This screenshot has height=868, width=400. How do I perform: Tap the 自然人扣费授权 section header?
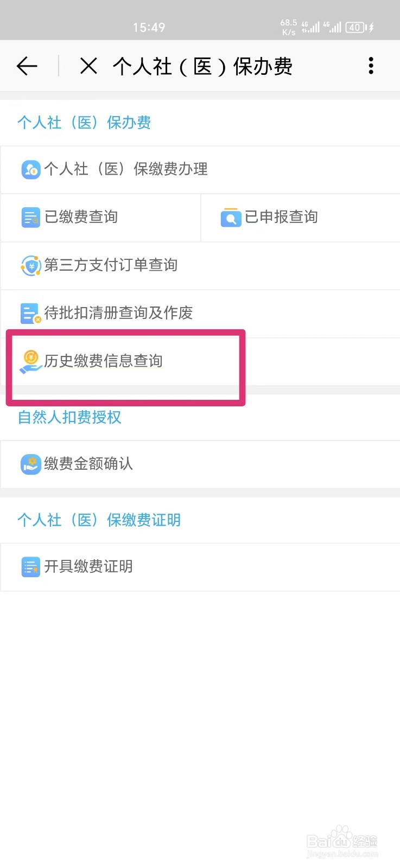click(69, 417)
